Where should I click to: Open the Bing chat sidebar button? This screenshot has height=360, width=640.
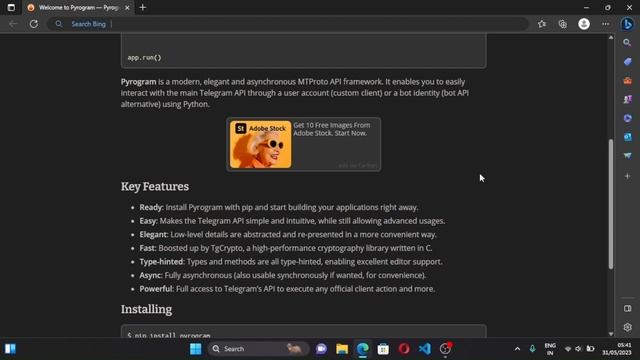[628, 24]
